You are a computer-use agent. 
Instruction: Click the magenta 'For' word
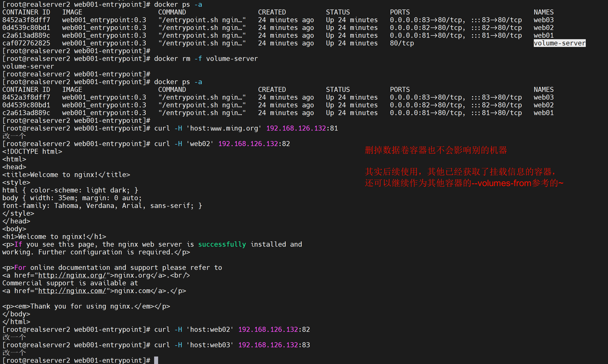click(20, 268)
